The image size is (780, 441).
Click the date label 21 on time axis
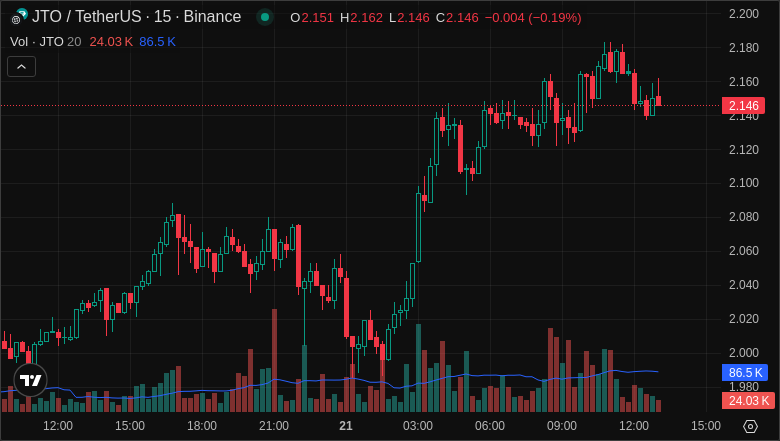pyautogui.click(x=346, y=426)
